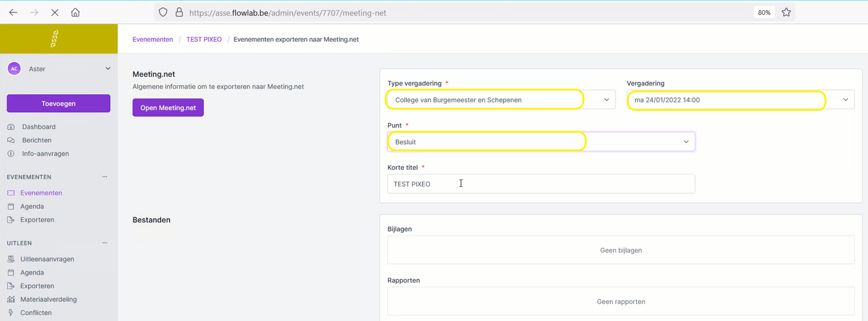
Task: Click the AC user avatar
Action: click(x=14, y=68)
